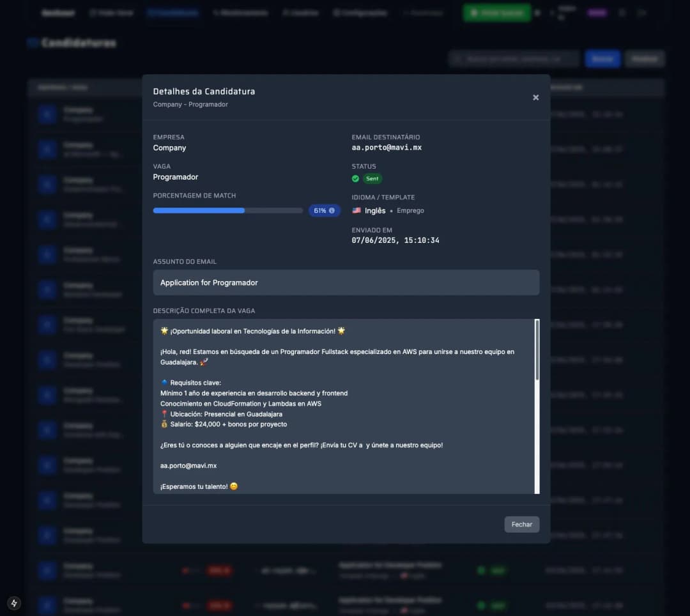Click the blue company avatar on the first row

[x=47, y=114]
